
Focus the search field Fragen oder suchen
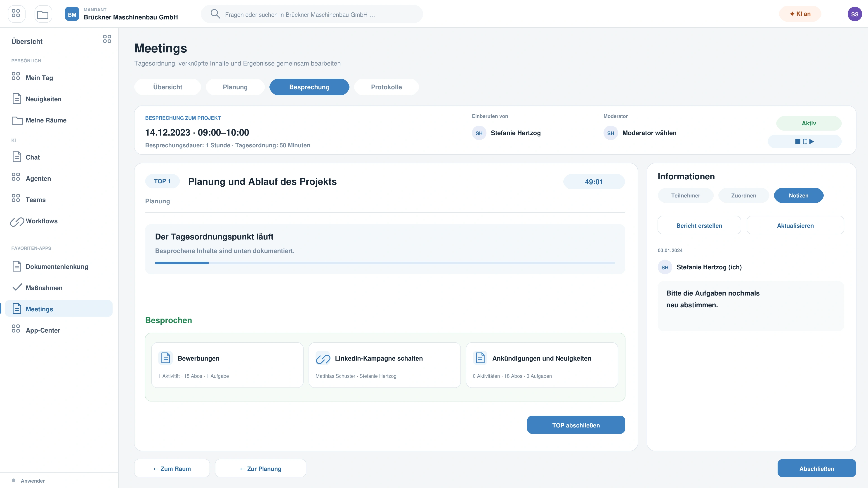click(312, 14)
